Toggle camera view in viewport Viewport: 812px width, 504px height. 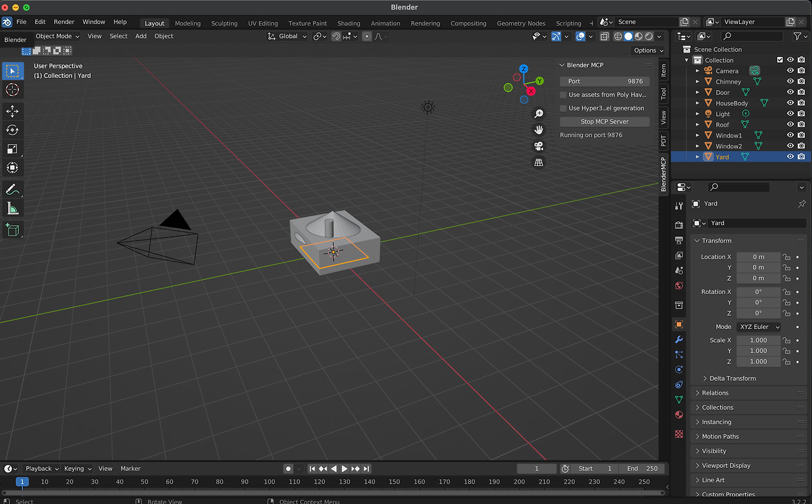(539, 146)
